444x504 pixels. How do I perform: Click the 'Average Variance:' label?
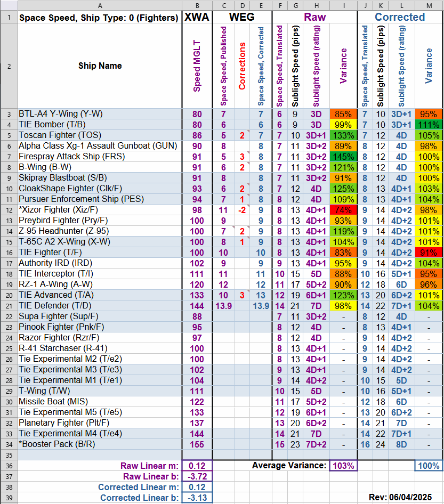tap(289, 466)
